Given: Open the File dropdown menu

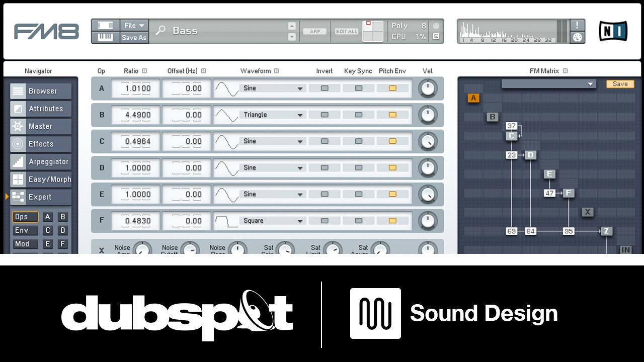Looking at the screenshot, I should [x=134, y=25].
